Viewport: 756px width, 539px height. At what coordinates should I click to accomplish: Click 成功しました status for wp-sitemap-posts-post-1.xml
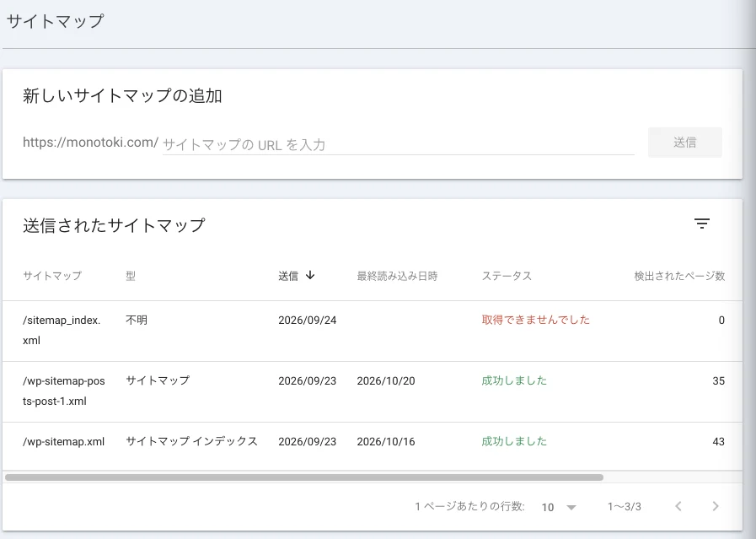click(514, 380)
